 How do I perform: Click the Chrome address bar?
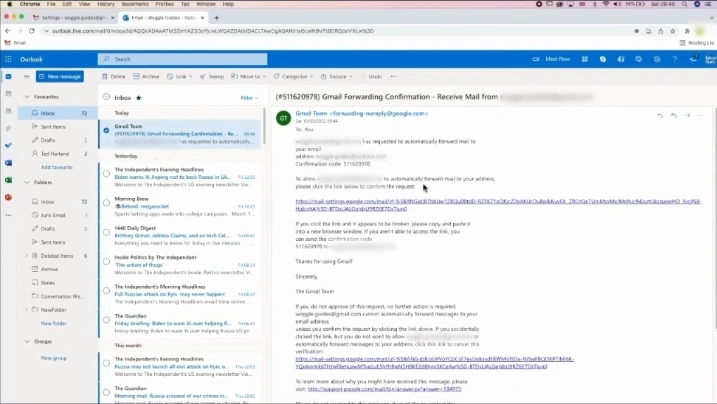click(x=338, y=31)
